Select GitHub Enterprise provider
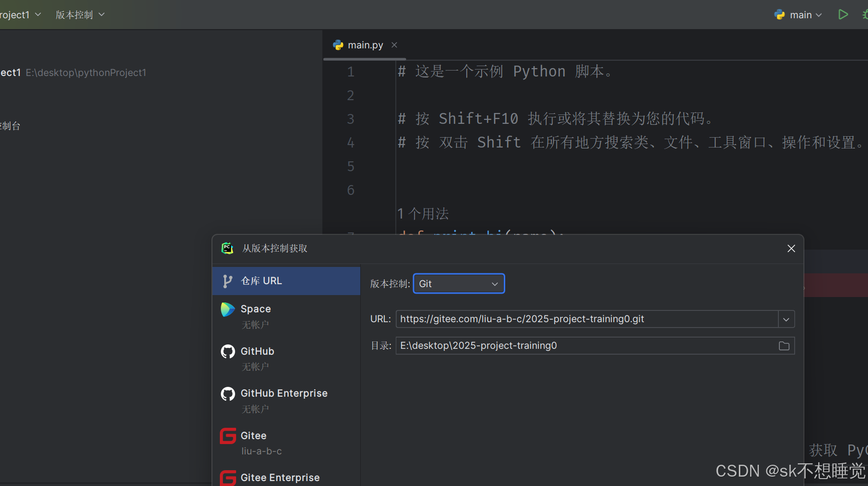The image size is (868, 486). click(286, 400)
